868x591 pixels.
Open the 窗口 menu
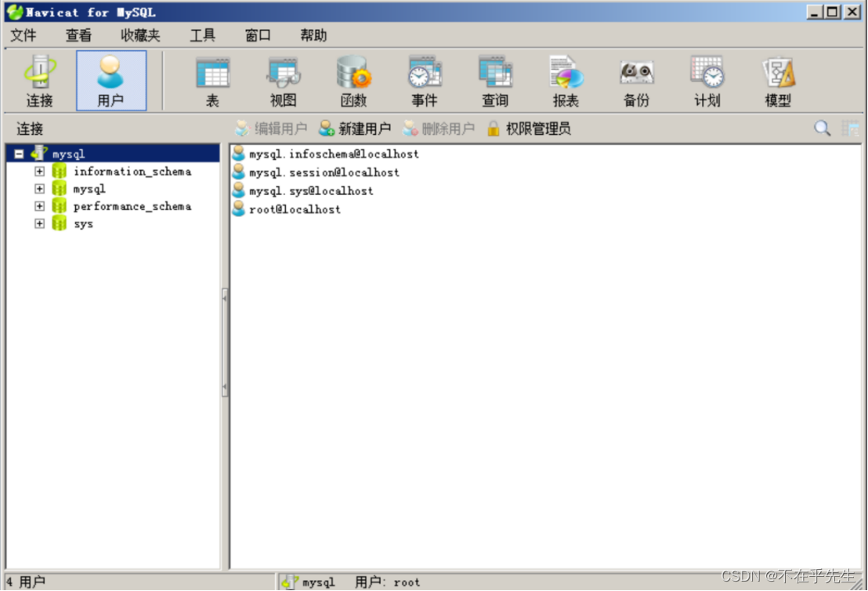(258, 35)
